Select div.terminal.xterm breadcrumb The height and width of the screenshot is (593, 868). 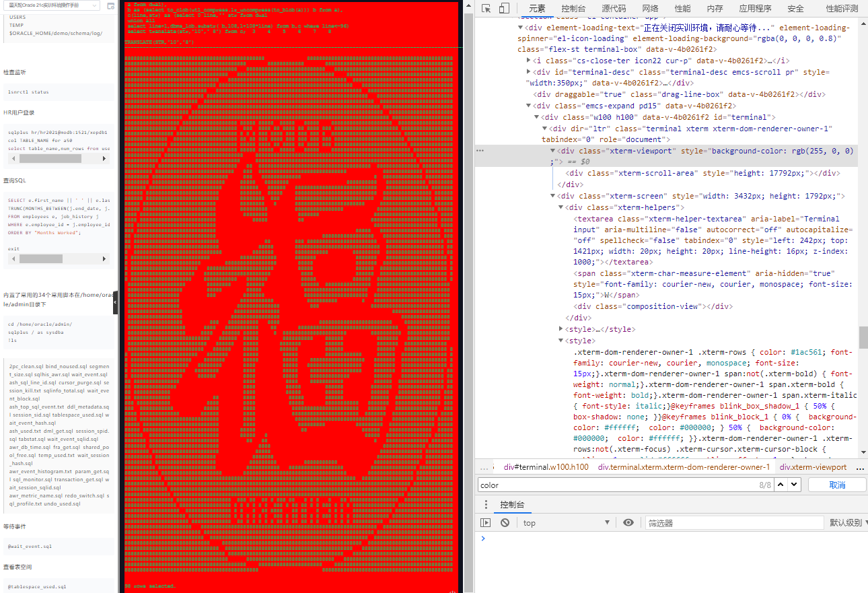tap(684, 467)
